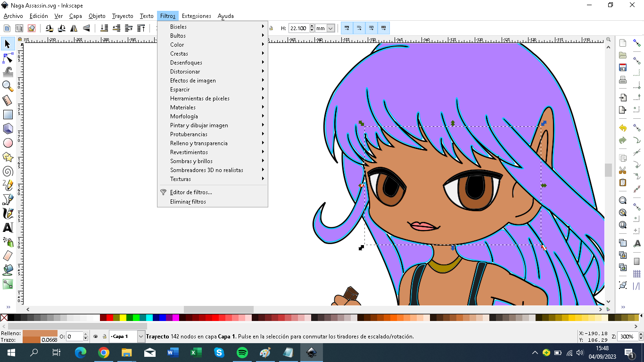The image size is (644, 362).
Task: Toggle current layer visibility eye icon
Action: 96,337
